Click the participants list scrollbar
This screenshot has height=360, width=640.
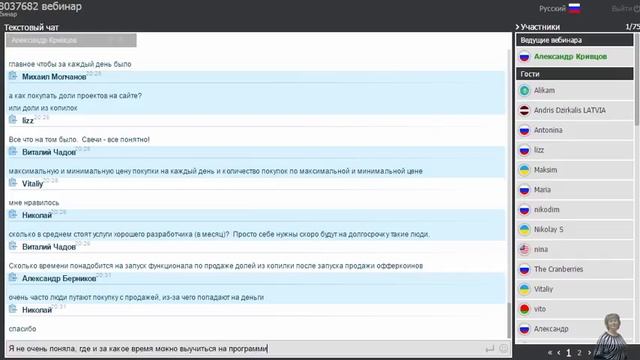[x=637, y=80]
